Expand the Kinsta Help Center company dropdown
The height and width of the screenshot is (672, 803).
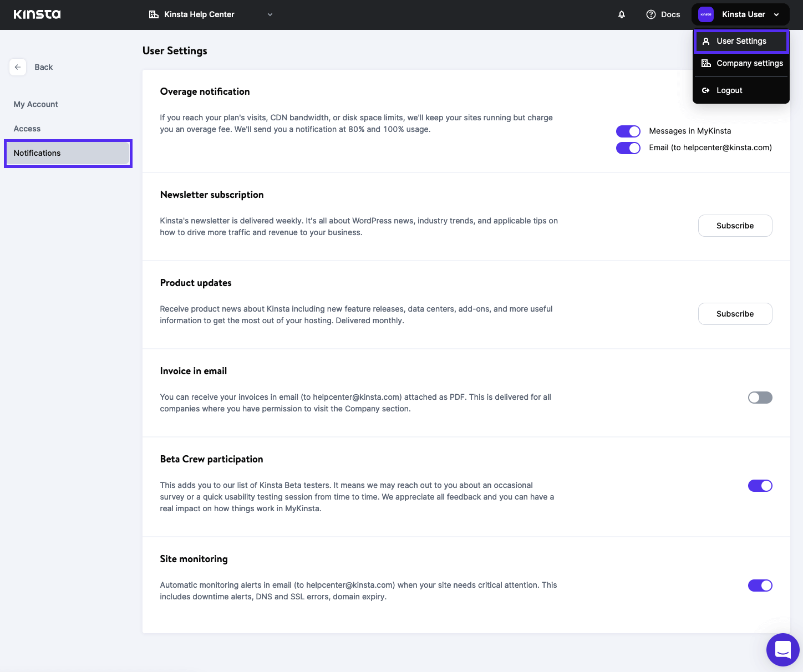[270, 14]
